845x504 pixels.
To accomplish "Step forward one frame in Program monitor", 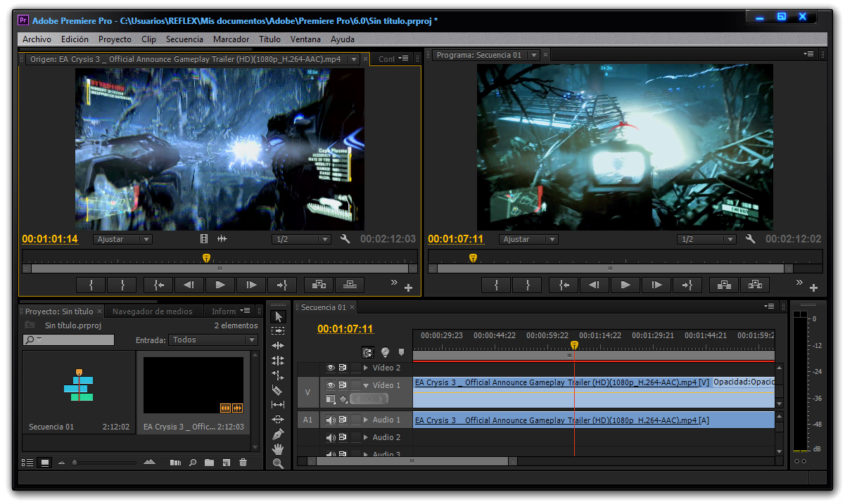I will click(x=656, y=285).
